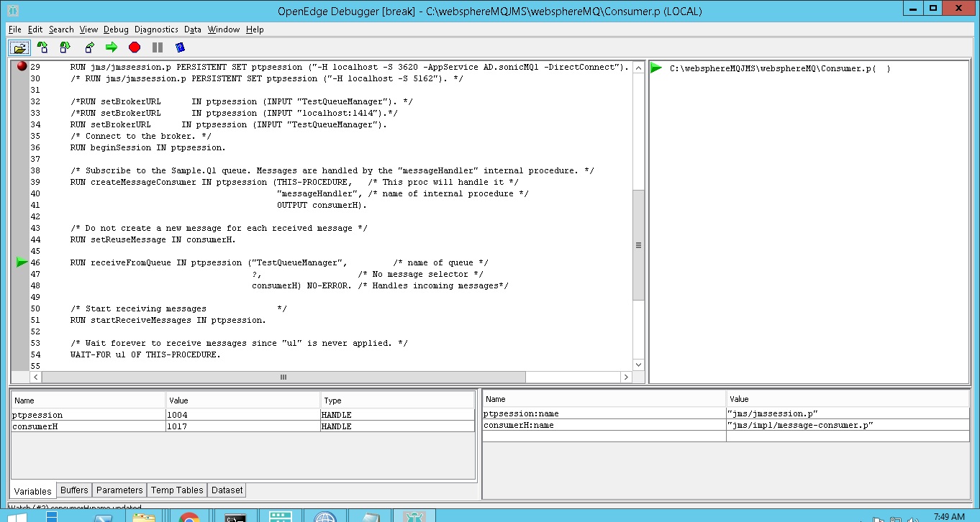Open Google Chrome from the taskbar

[x=189, y=516]
